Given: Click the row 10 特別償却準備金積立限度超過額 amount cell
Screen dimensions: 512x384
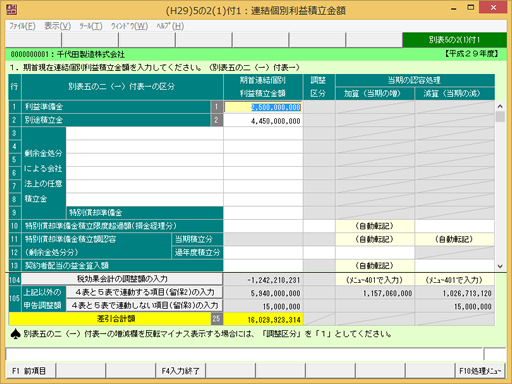Looking at the screenshot, I should [263, 226].
